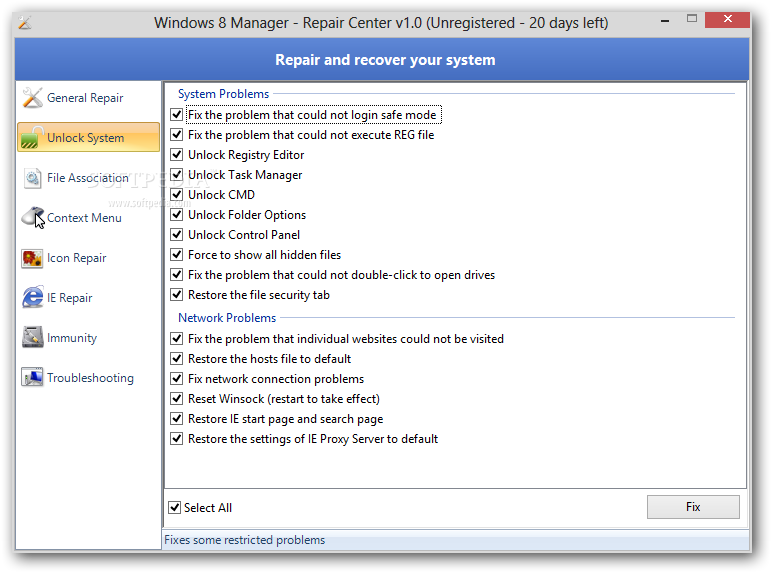Maximize the Repair Center window

[692, 19]
